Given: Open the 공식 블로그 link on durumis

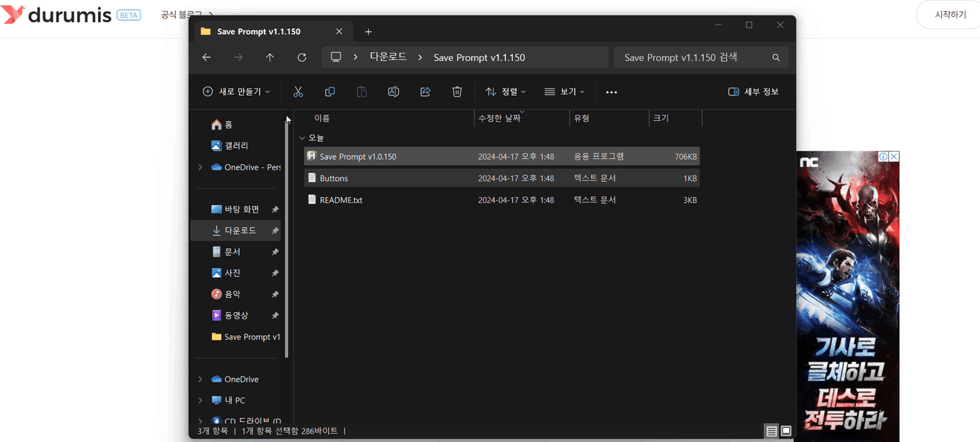Looking at the screenshot, I should point(182,14).
